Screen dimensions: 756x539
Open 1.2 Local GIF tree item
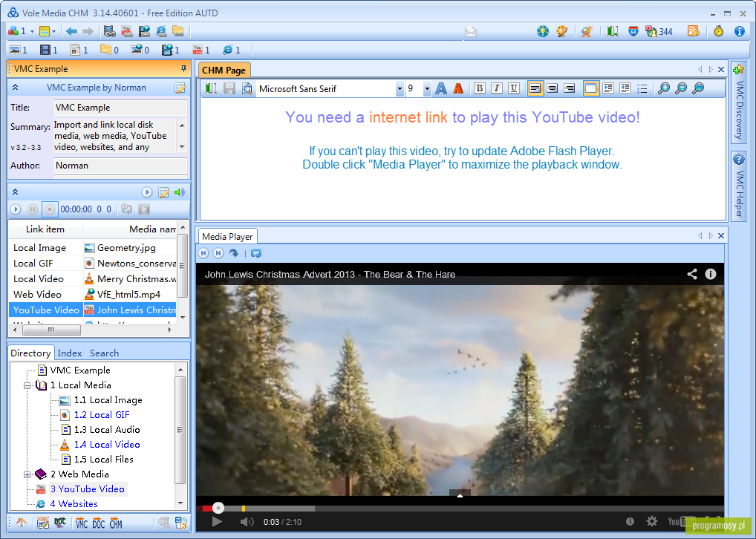(102, 414)
